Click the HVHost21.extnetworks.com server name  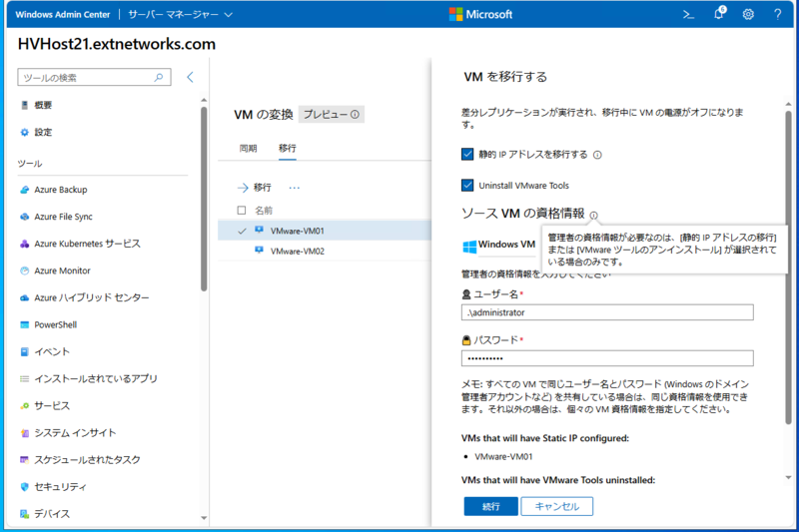[x=117, y=44]
